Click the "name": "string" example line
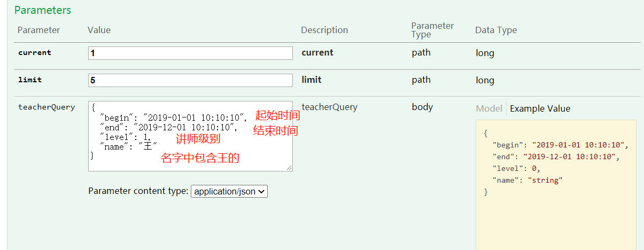This screenshot has width=644, height=250. (527, 180)
